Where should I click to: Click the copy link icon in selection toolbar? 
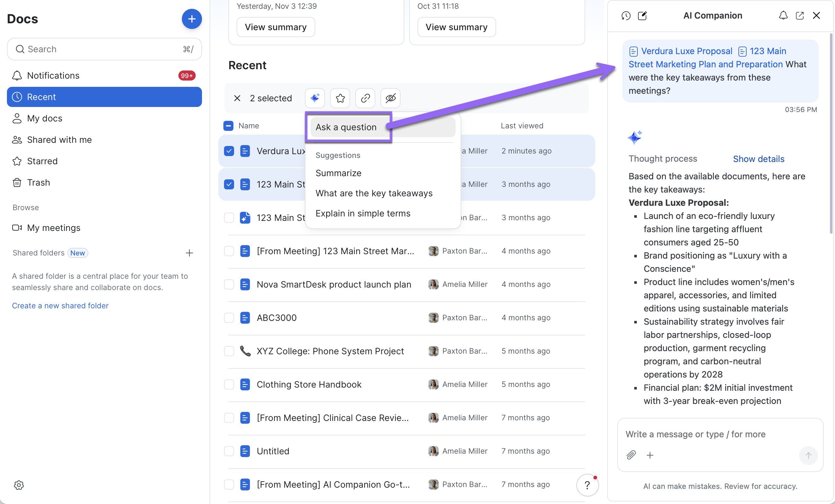[365, 98]
